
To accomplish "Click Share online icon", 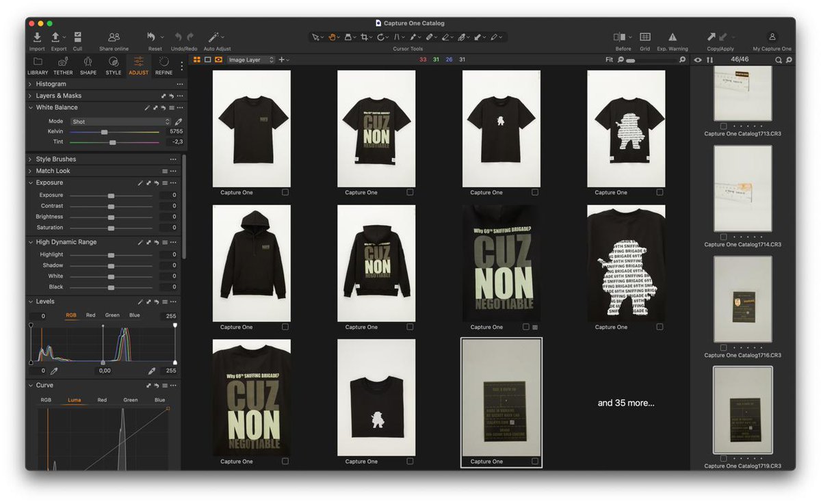I will point(114,37).
